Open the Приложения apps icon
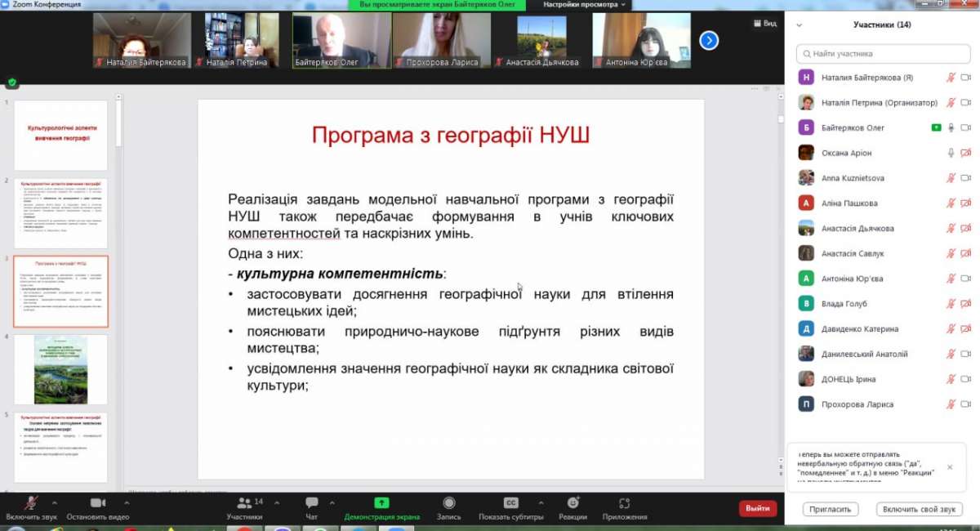This screenshot has height=531, width=980. coord(625,504)
